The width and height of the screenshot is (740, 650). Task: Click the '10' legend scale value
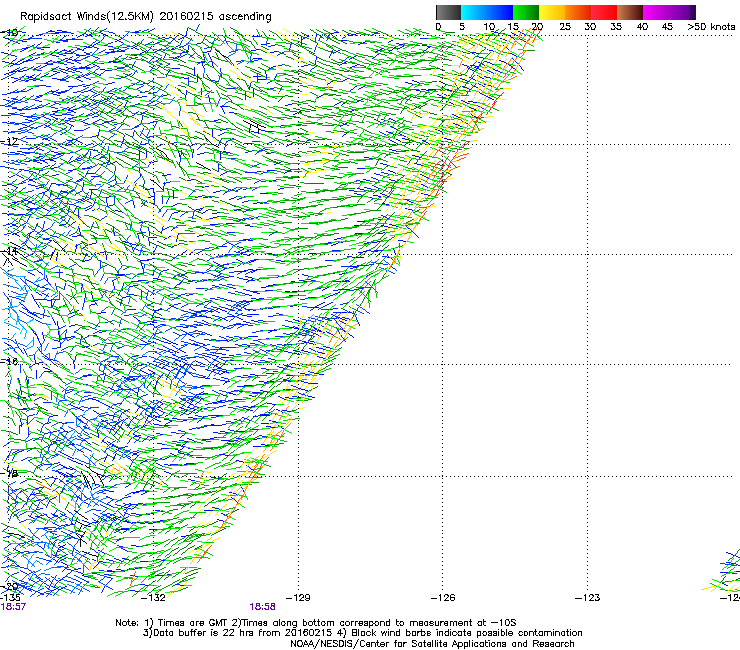click(x=489, y=26)
